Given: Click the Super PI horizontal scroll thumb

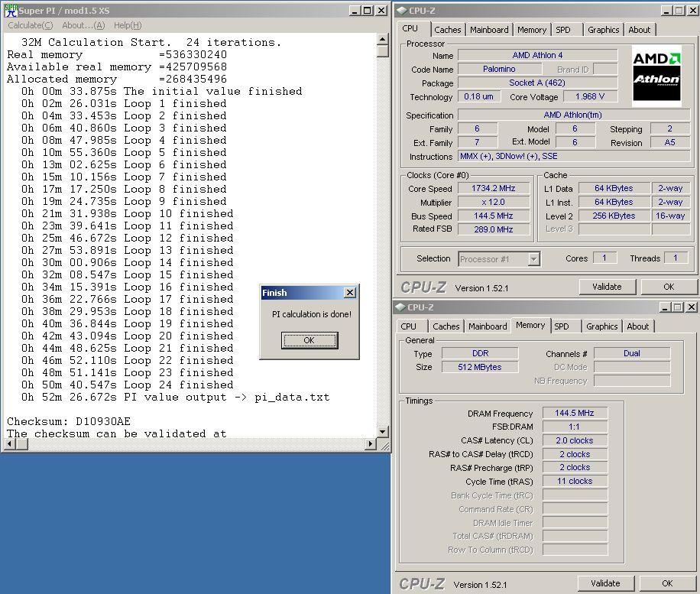Looking at the screenshot, I should tap(22, 444).
